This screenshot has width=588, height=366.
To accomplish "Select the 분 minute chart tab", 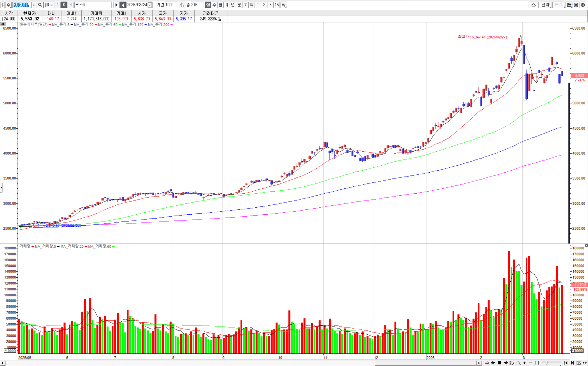I will pos(239,5).
